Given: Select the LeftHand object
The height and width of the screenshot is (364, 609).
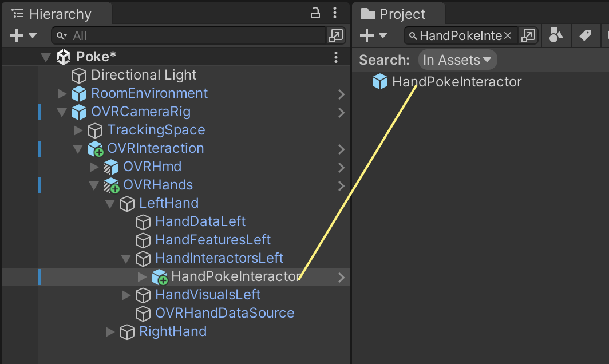Looking at the screenshot, I should (x=169, y=203).
